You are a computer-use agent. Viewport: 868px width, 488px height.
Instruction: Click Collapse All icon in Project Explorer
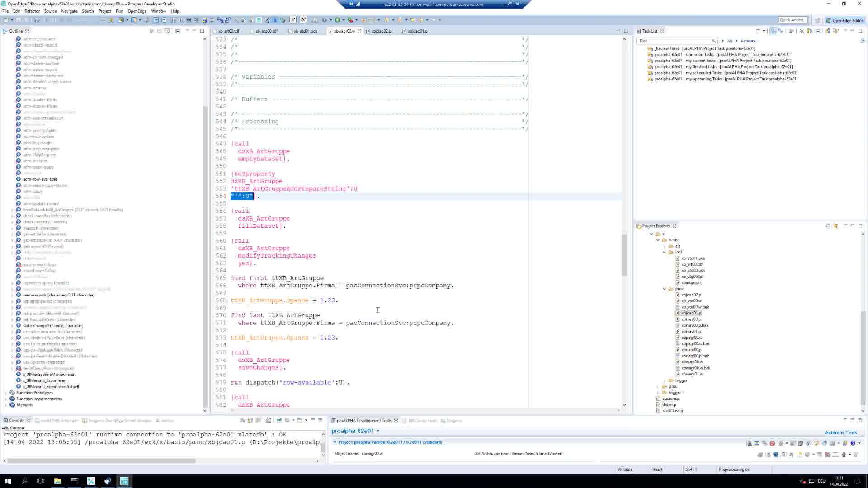(828, 226)
